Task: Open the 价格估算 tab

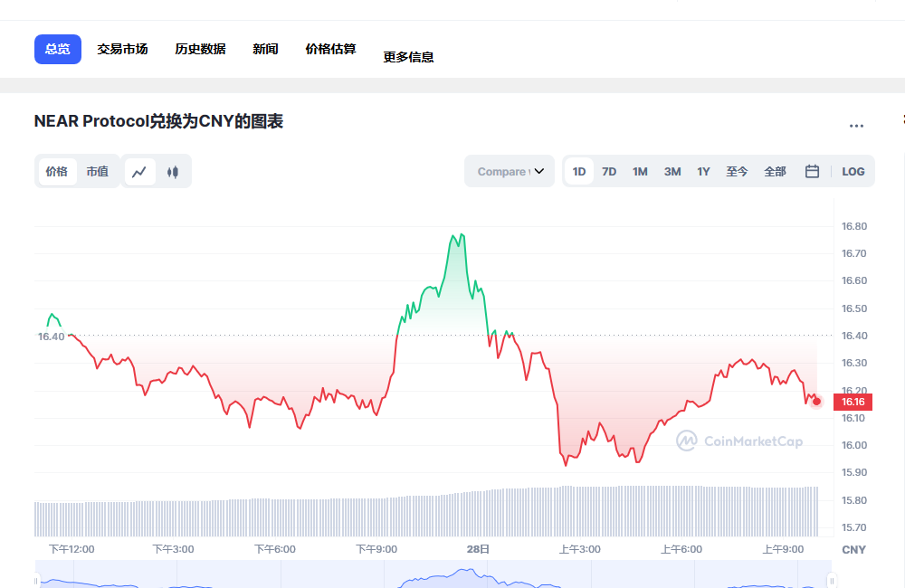Action: tap(330, 49)
